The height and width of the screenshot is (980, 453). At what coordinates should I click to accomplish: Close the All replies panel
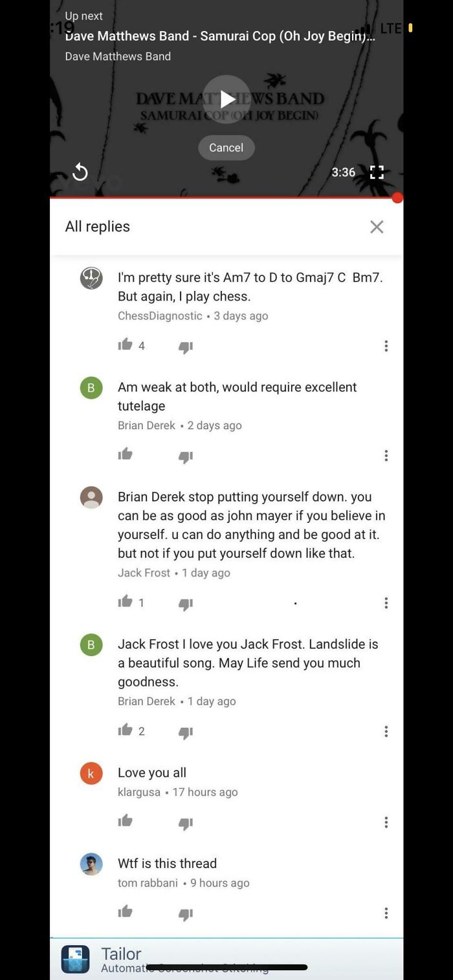pyautogui.click(x=377, y=227)
